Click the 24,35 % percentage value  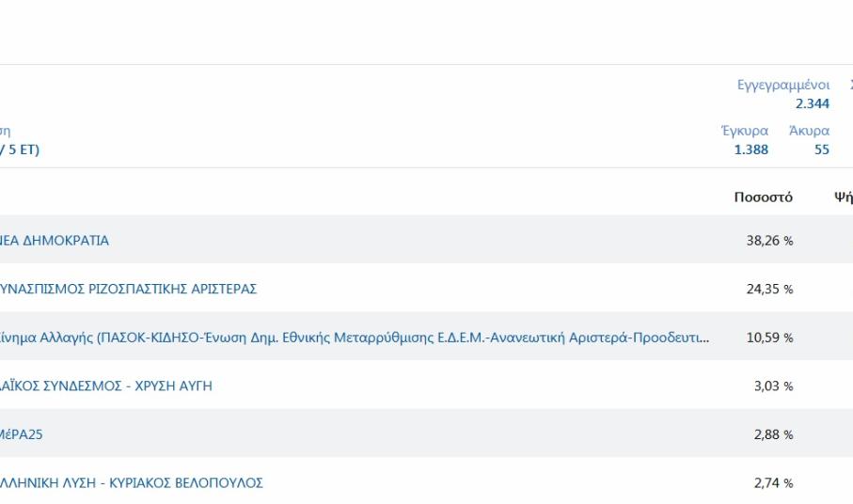click(x=769, y=290)
